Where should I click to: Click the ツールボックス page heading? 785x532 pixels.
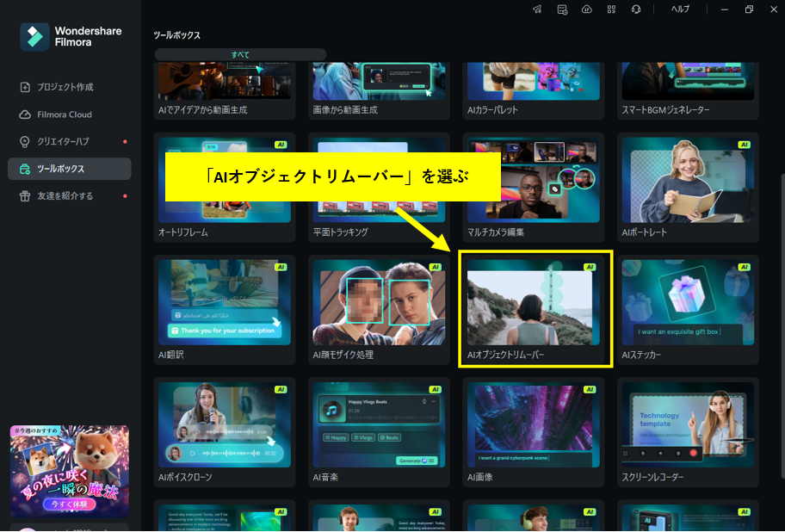tap(176, 35)
